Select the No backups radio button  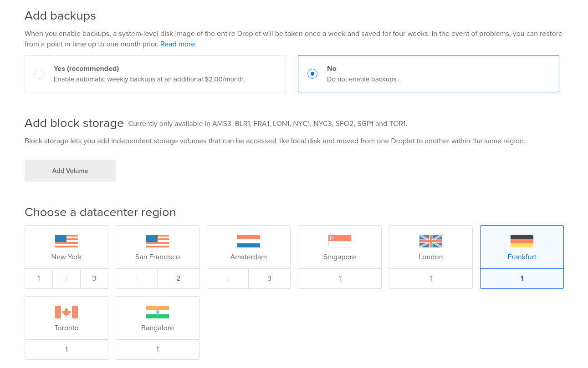312,74
